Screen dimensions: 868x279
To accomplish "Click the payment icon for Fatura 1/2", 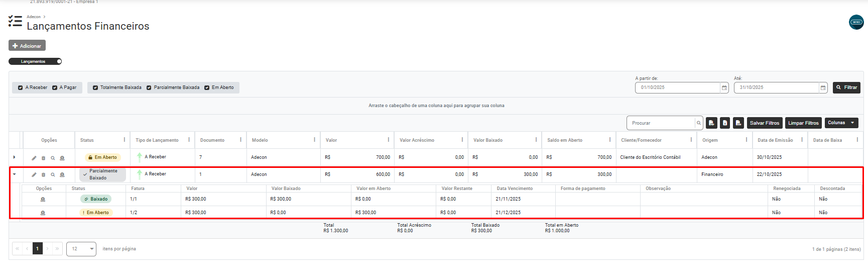I will tap(43, 213).
